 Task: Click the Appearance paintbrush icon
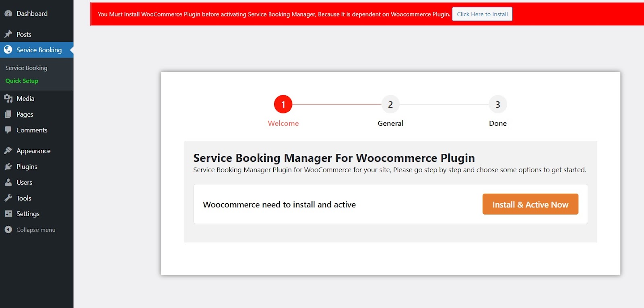tap(8, 151)
